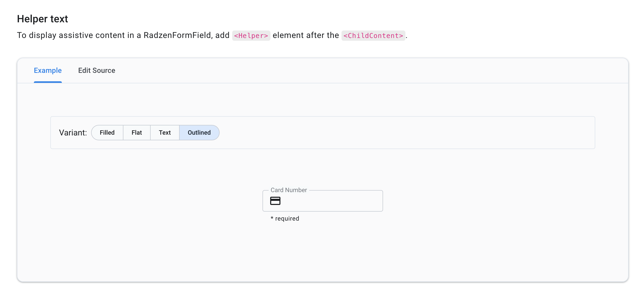Click the variant button group segmented control
Image resolution: width=644 pixels, height=296 pixels.
tap(155, 132)
